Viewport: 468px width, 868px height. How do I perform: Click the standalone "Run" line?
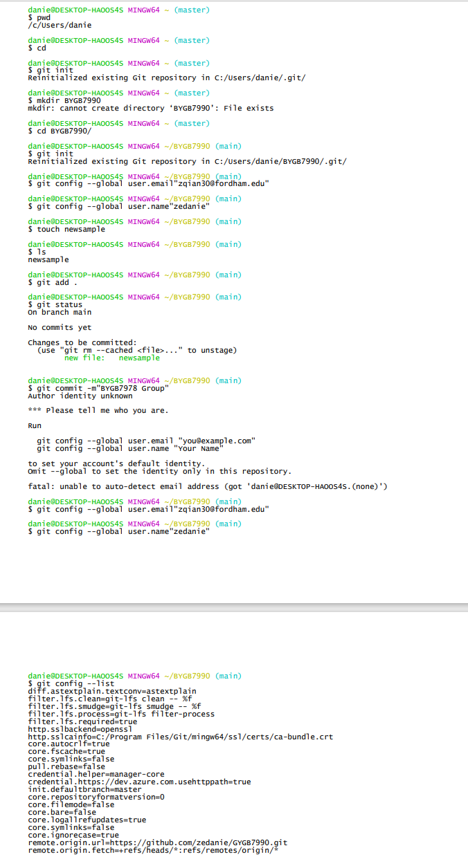pyautogui.click(x=35, y=425)
